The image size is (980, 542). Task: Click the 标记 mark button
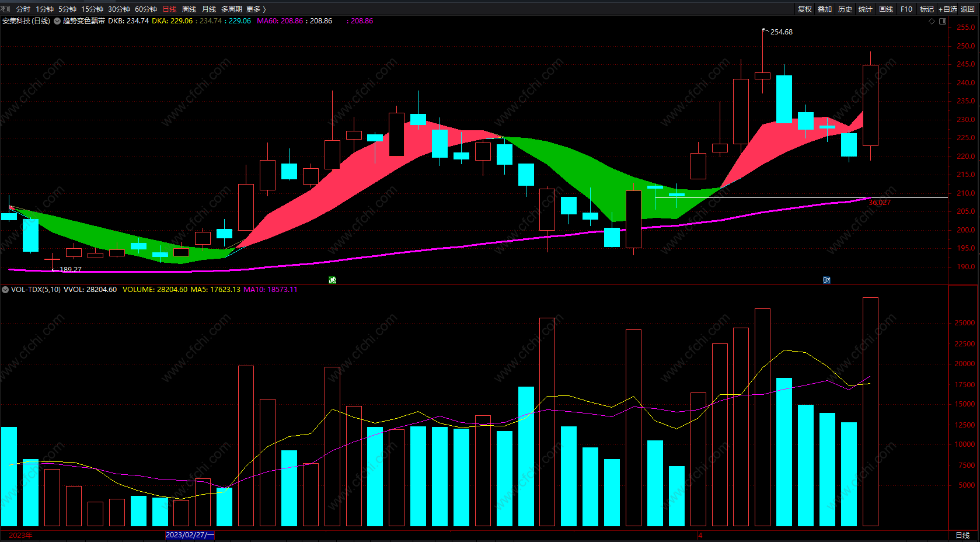(927, 9)
